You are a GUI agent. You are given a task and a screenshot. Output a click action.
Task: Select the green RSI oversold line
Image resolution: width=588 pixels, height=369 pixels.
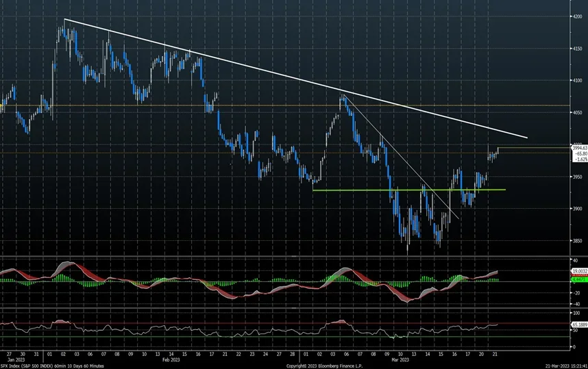(206, 336)
